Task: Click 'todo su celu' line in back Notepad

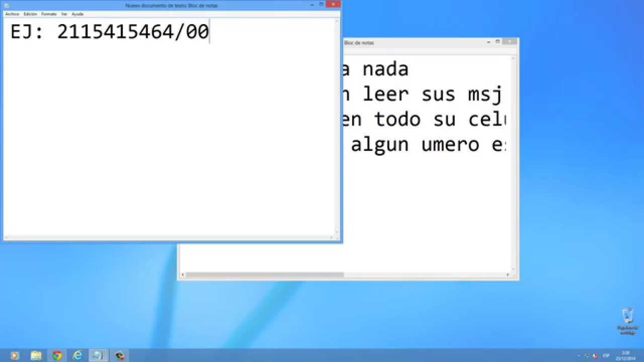Action: [440, 119]
